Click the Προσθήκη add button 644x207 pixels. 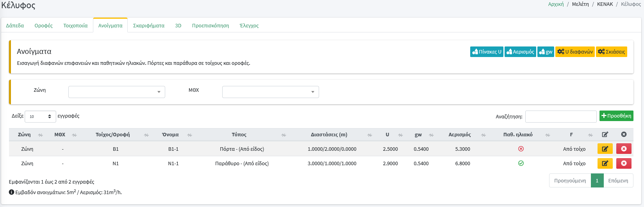click(x=616, y=116)
